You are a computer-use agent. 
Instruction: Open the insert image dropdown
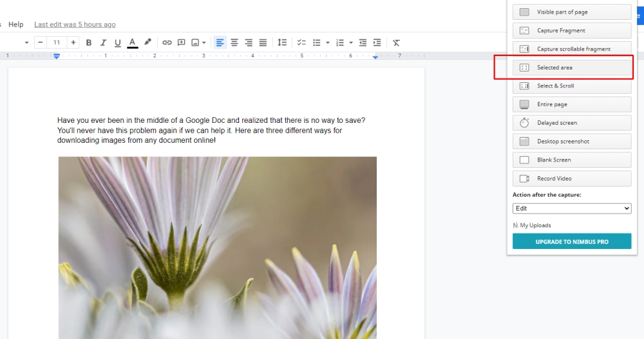coord(198,42)
